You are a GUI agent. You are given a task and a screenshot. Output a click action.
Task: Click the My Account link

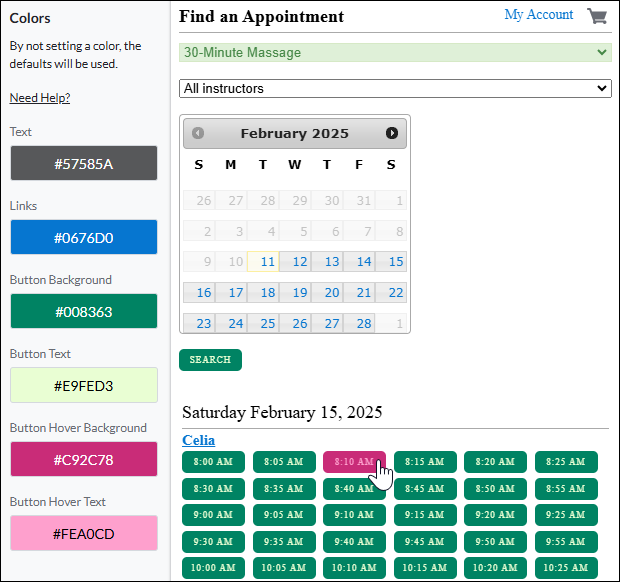coord(538,15)
